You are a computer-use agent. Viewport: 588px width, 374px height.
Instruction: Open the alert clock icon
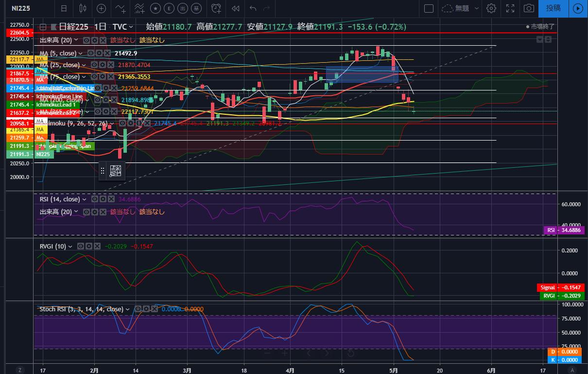pyautogui.click(x=216, y=8)
